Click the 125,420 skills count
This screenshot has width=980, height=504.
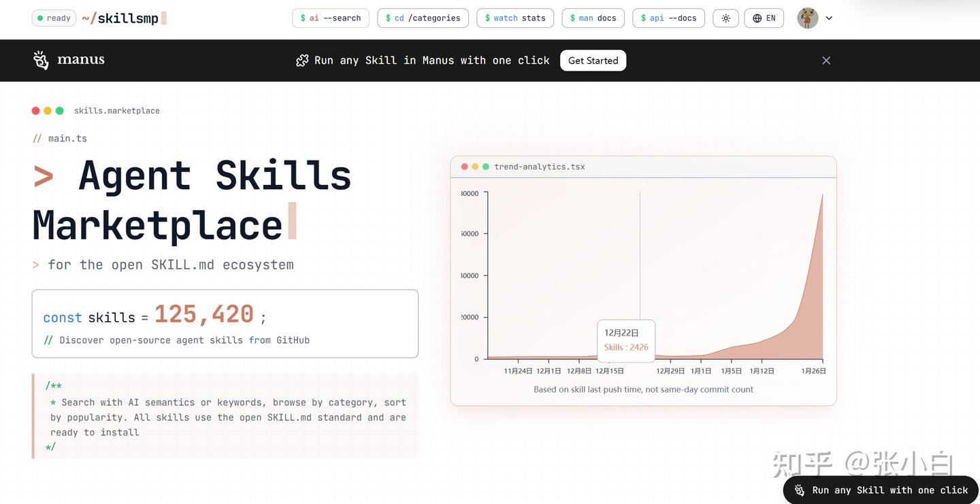click(204, 314)
